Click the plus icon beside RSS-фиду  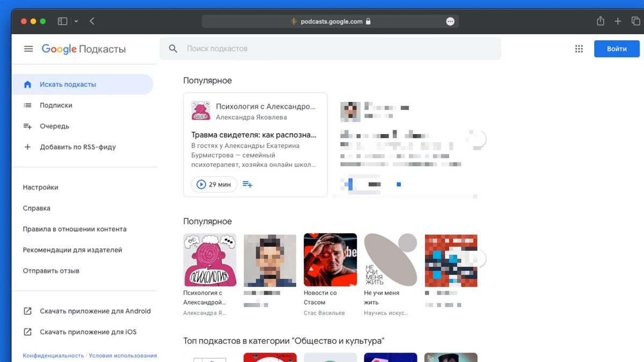27,147
